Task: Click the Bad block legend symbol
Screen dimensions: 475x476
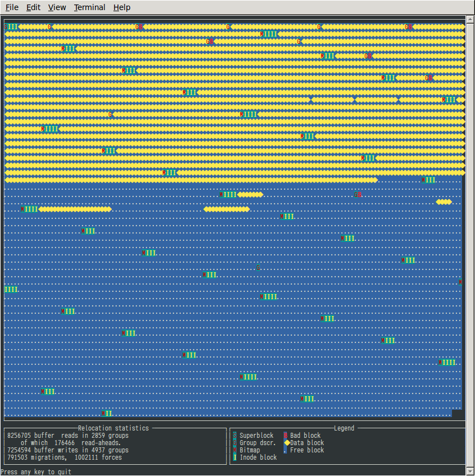Action: tap(285, 436)
